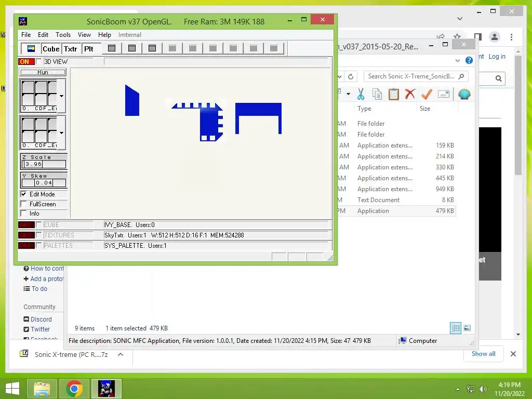Click the Chrome bookmark star icon
This screenshot has height=399, width=532.
tap(457, 37)
